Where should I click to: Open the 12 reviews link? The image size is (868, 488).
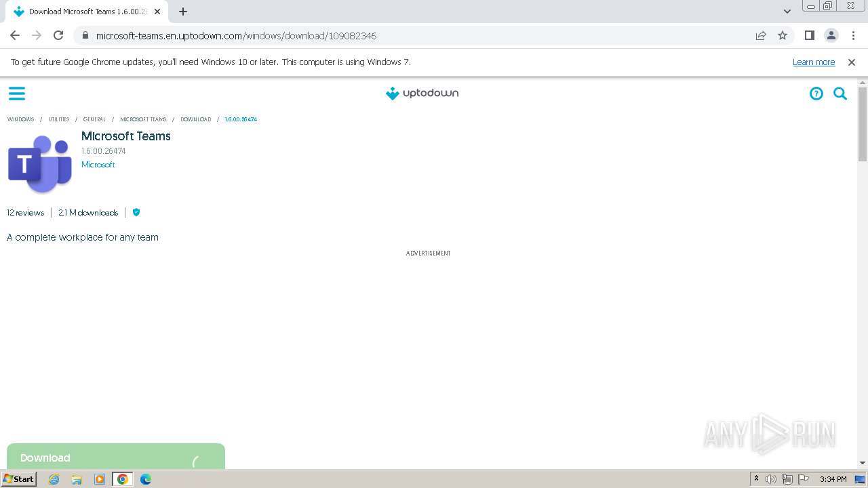click(26, 212)
